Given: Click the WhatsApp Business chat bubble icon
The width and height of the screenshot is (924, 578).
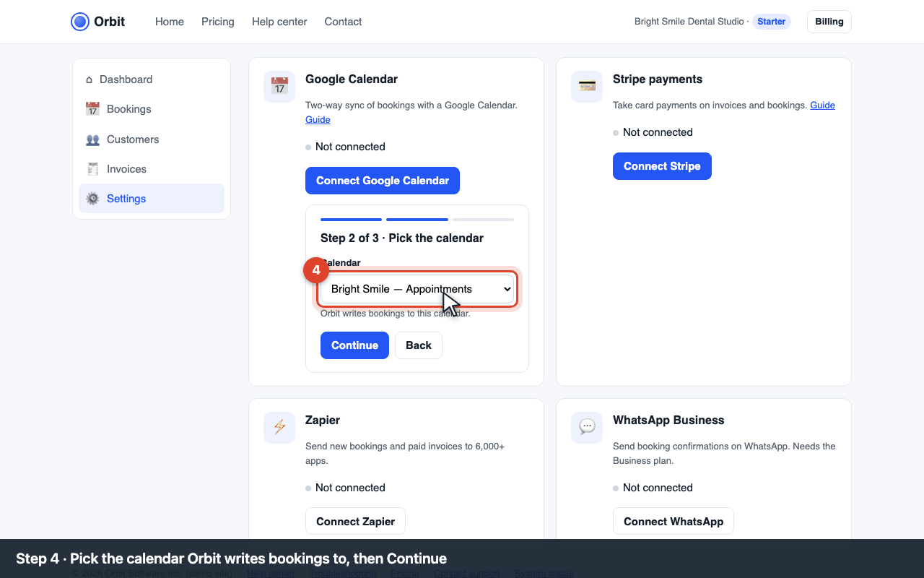Looking at the screenshot, I should click(x=587, y=428).
